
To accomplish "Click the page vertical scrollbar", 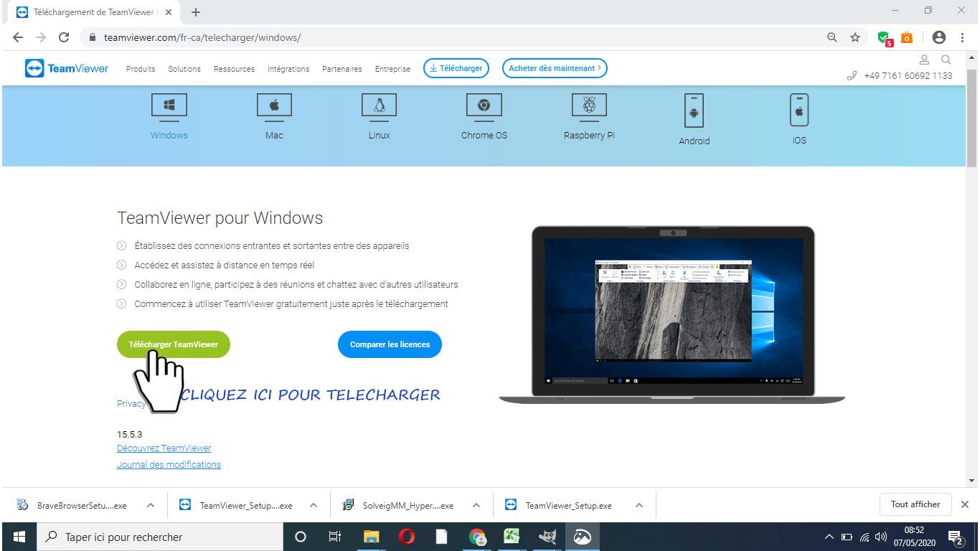I will click(972, 118).
